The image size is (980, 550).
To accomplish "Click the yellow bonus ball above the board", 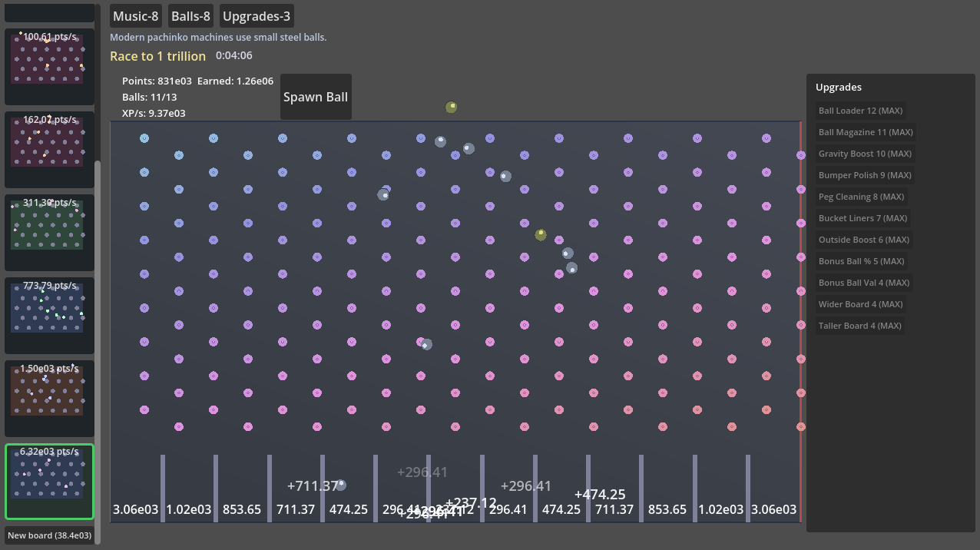I will 452,107.
